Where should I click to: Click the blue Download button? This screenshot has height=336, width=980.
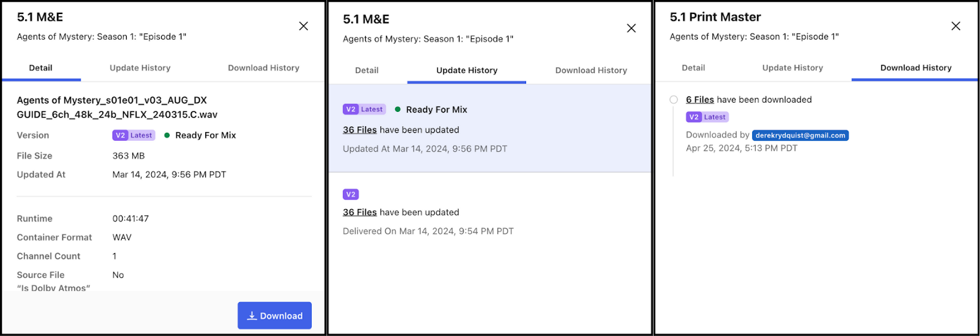(x=274, y=316)
